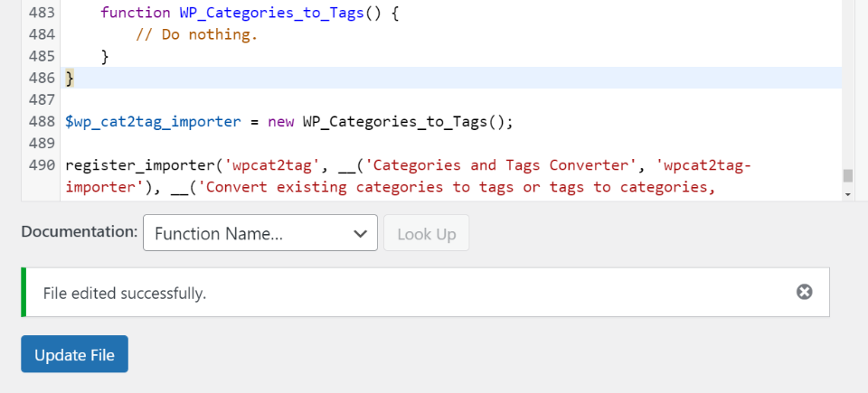Click the code editor scrollbar thumb
Screen dimensions: 868x393
pyautogui.click(x=847, y=175)
